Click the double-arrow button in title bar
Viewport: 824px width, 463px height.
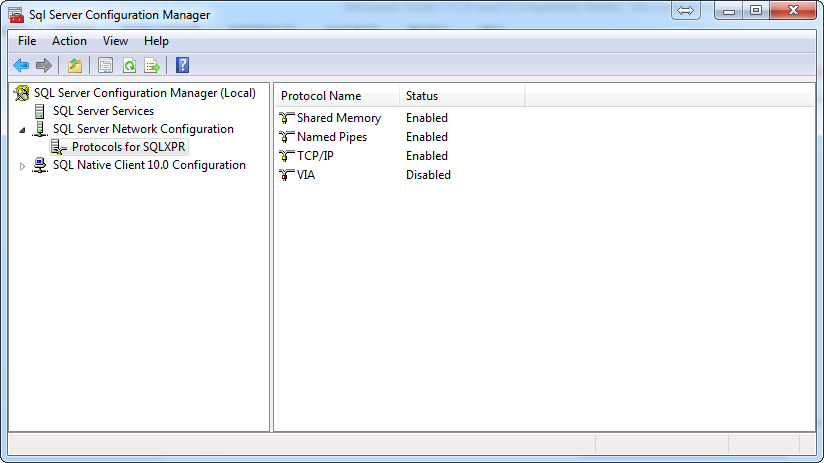click(x=685, y=11)
